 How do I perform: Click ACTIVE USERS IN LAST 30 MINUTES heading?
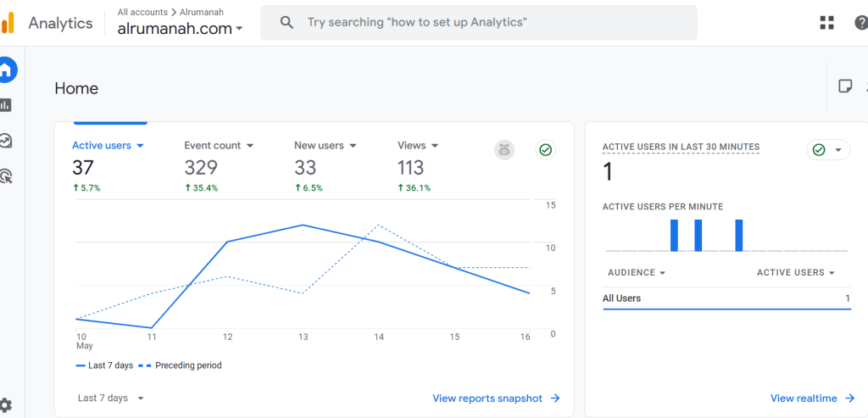[681, 147]
